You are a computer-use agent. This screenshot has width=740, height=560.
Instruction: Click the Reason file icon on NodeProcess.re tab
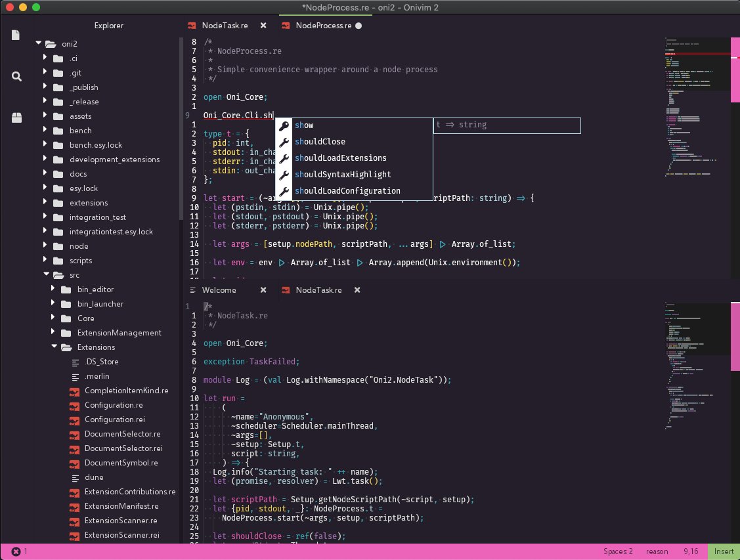tap(286, 26)
